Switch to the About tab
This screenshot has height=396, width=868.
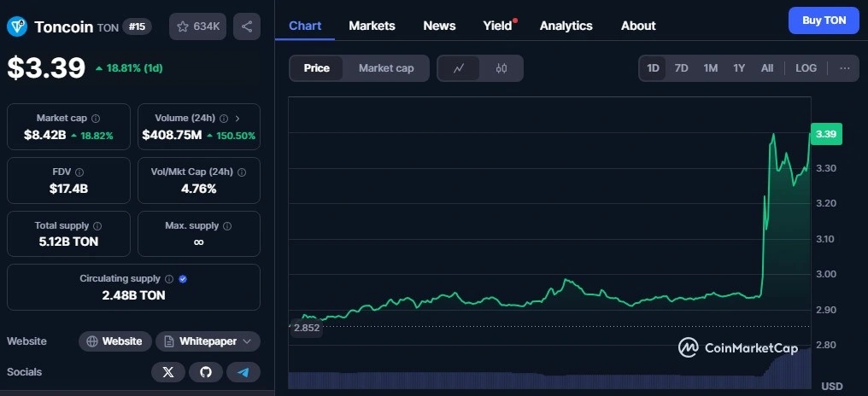[638, 26]
